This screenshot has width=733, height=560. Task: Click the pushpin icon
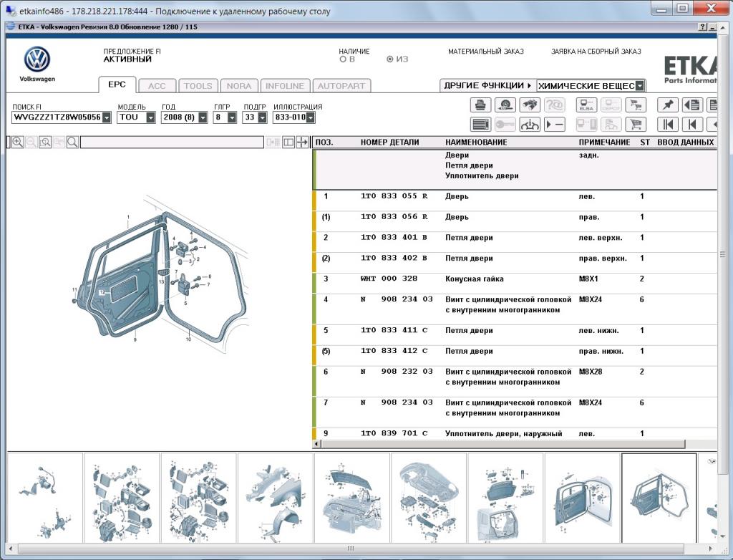pos(668,105)
